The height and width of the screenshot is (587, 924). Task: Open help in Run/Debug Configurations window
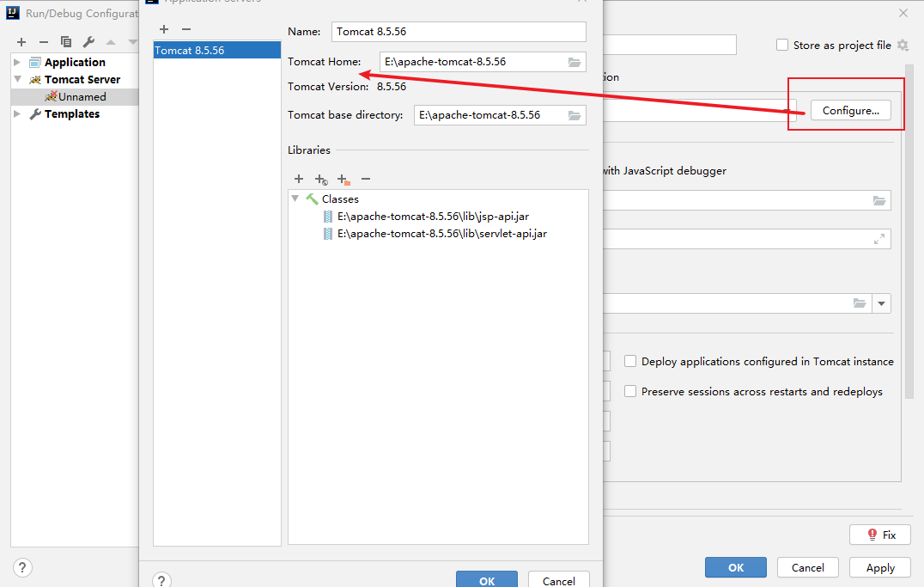pos(22,567)
